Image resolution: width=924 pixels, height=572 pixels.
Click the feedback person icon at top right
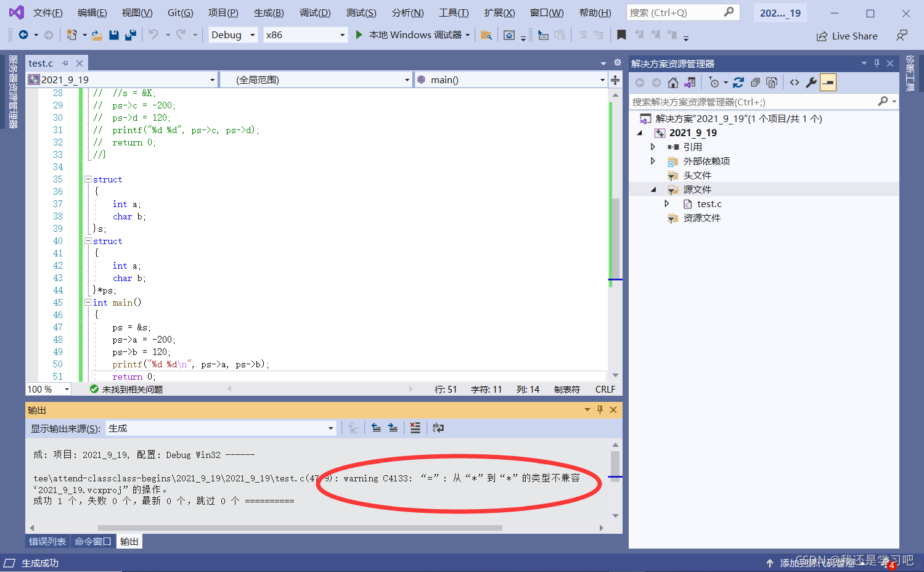tap(902, 36)
